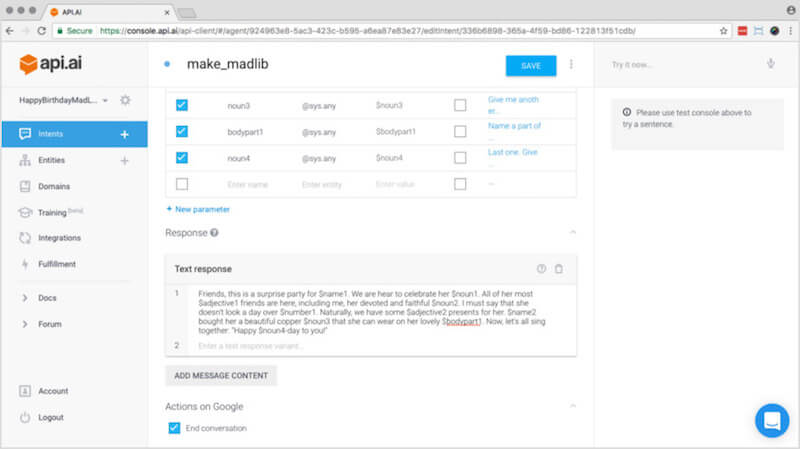Click the SAVE button
Image resolution: width=800 pixels, height=449 pixels.
click(531, 66)
